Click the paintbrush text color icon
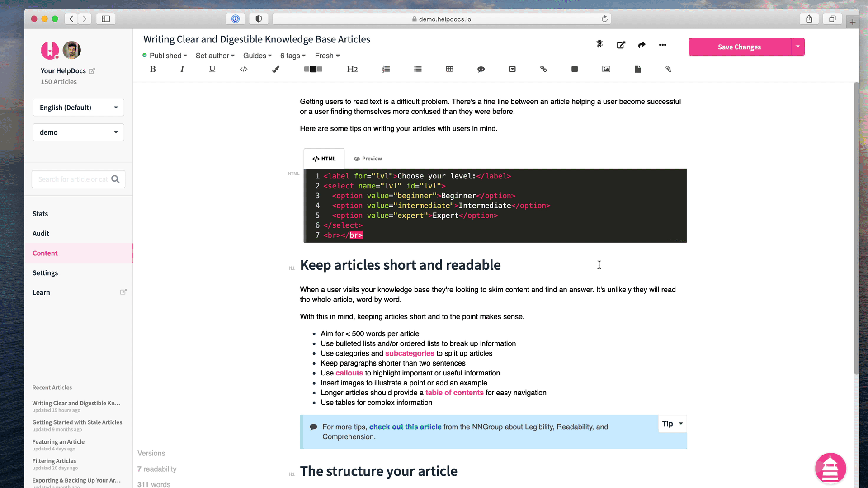The height and width of the screenshot is (488, 868). (x=276, y=69)
